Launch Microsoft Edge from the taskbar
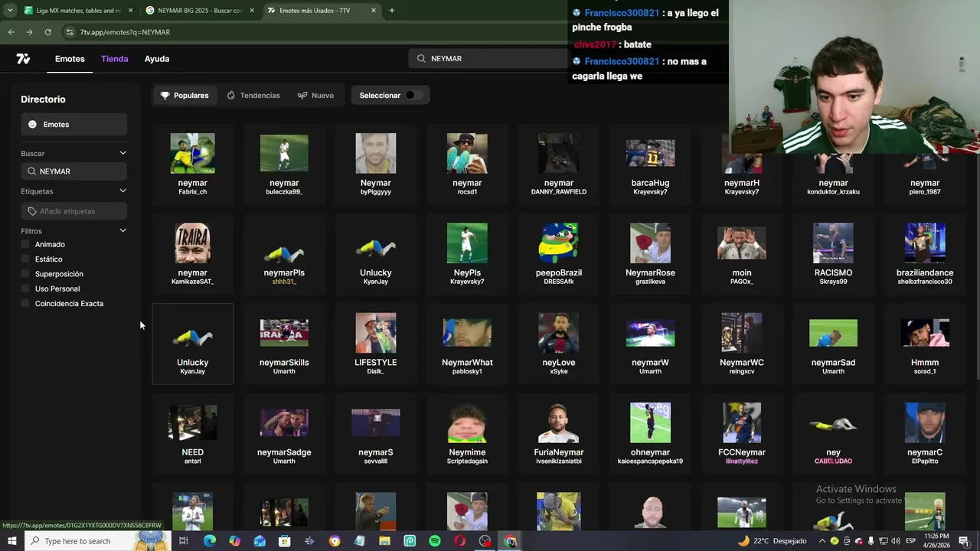Viewport: 980px width, 551px height. coord(209,541)
